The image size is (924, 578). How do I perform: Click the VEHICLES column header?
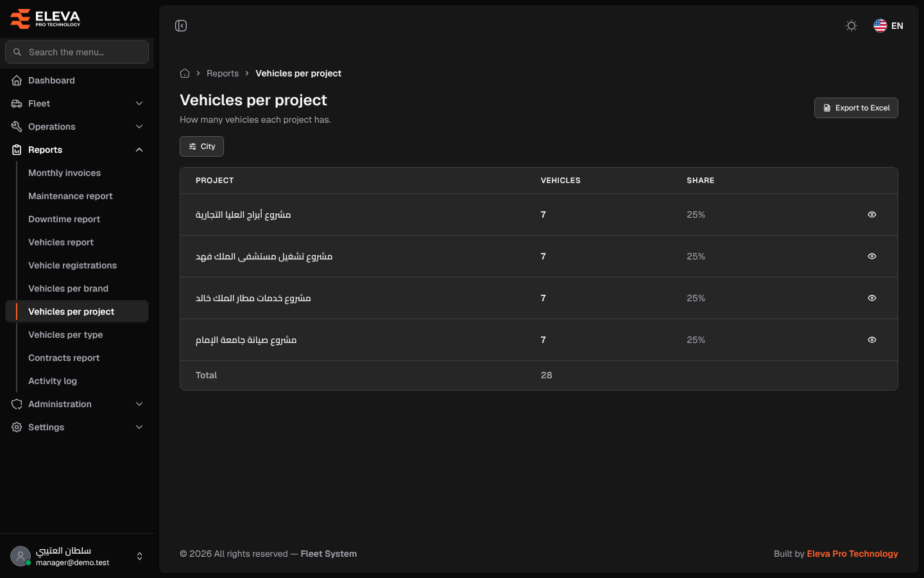pos(560,180)
